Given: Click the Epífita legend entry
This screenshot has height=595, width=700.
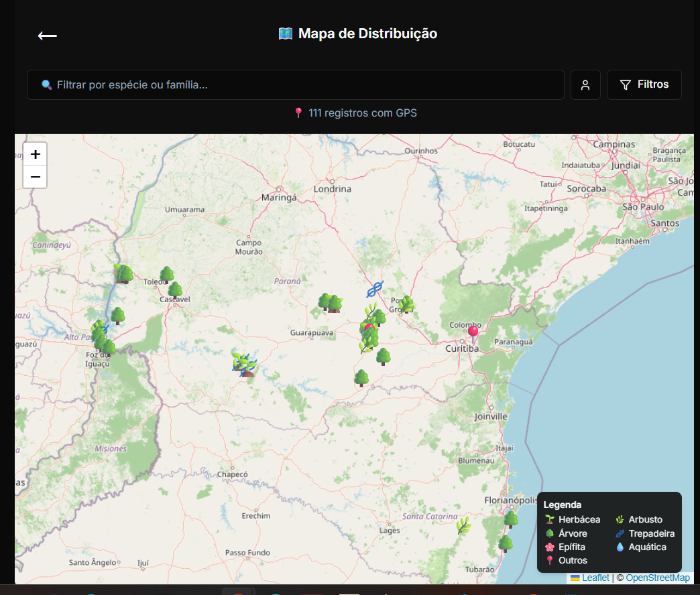Looking at the screenshot, I should click(565, 547).
